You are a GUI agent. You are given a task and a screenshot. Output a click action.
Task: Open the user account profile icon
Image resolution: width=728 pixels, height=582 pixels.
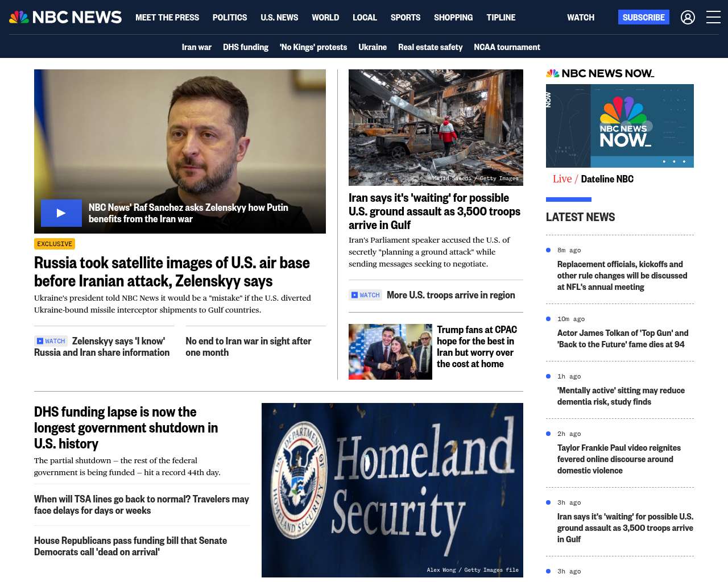point(688,18)
